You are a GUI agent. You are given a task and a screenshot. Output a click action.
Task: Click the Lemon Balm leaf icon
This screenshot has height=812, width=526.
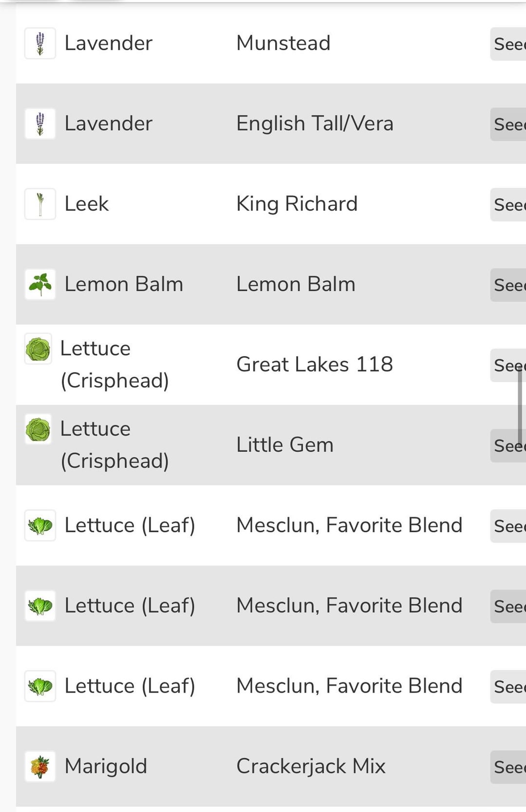40,284
